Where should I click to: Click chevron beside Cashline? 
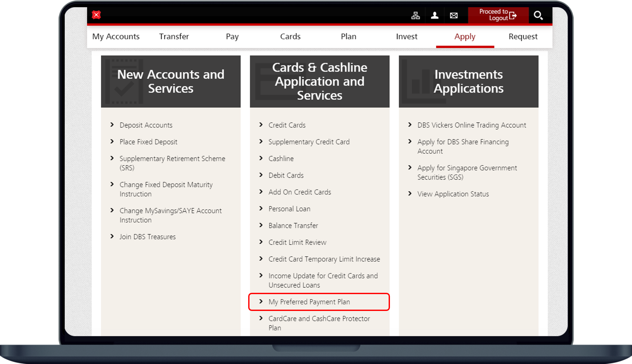point(261,158)
